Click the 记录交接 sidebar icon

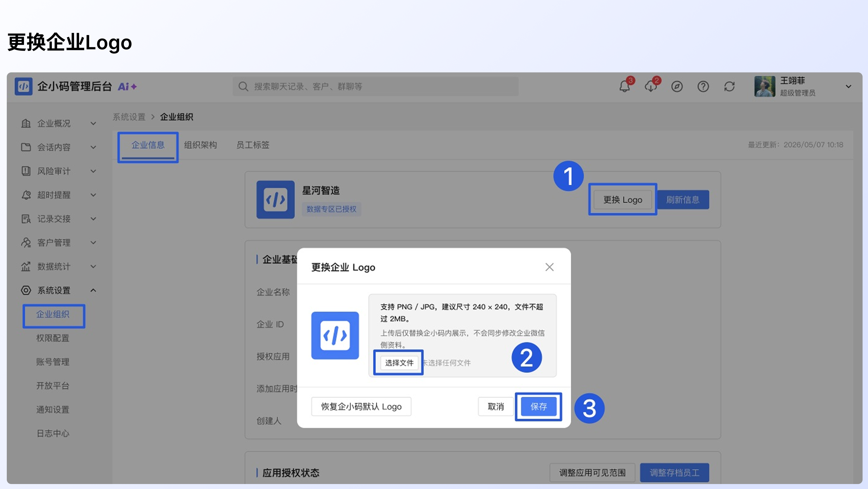pyautogui.click(x=26, y=219)
